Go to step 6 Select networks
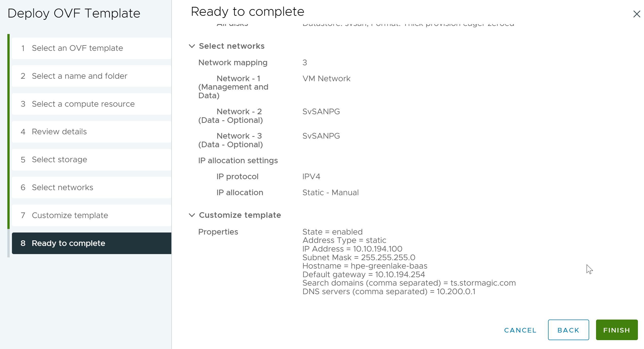This screenshot has height=349, width=644. click(91, 188)
